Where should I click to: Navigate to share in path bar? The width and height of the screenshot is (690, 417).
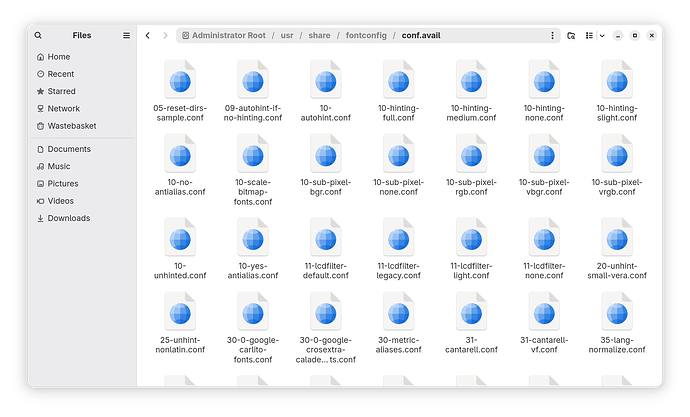319,35
